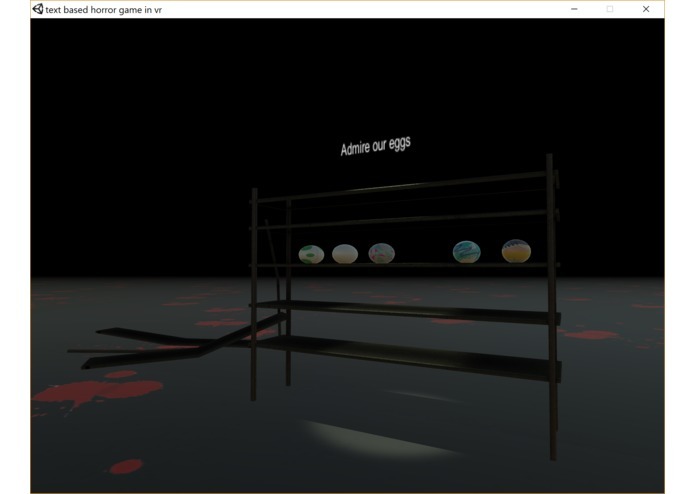Select the yellow and blue egg
695x494 pixels.
click(x=516, y=251)
